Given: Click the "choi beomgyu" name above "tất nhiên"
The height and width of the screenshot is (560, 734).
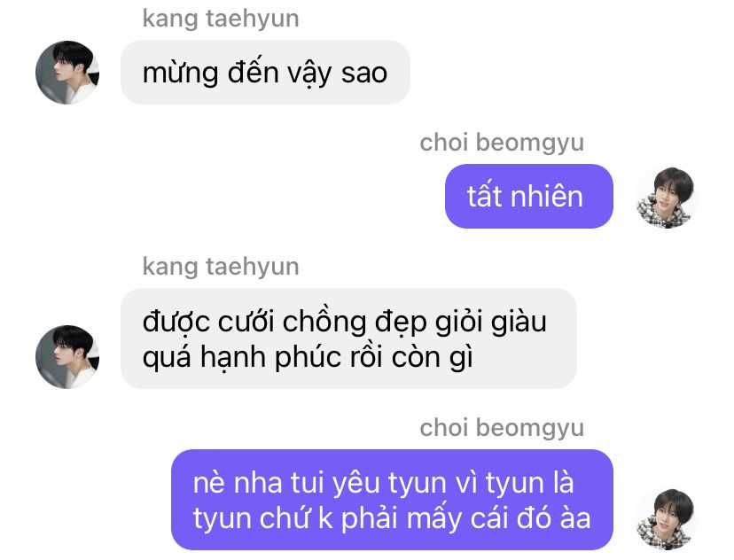Looking at the screenshot, I should coord(502,143).
